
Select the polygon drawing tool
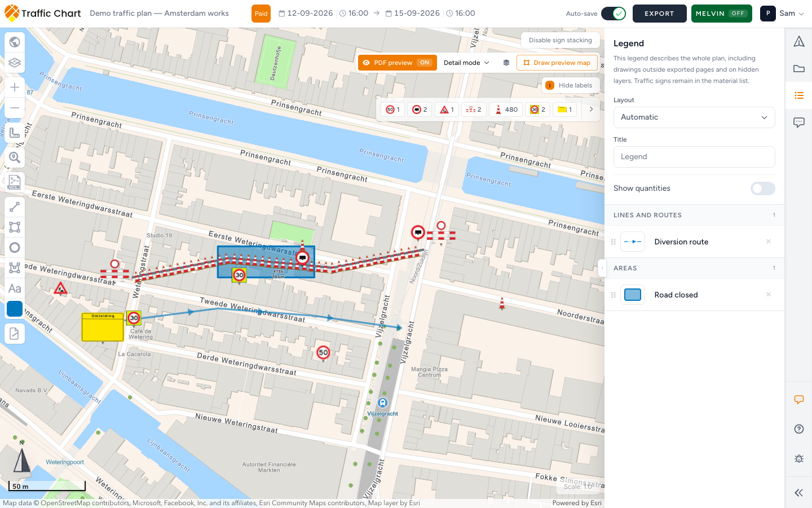point(15,268)
